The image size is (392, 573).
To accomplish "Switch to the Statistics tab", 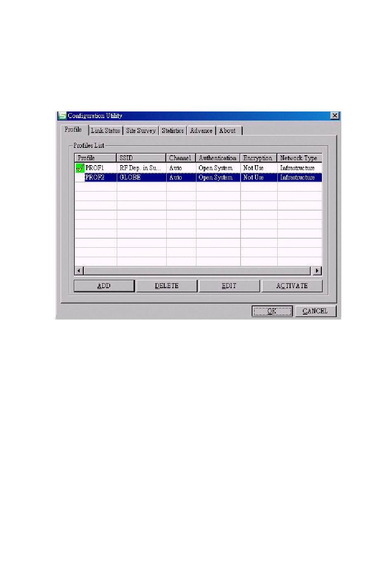I will coord(172,130).
